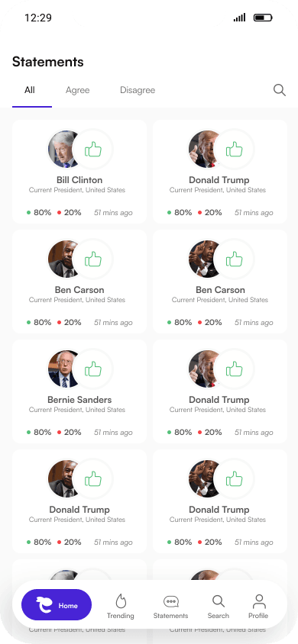Tap the purple Home button
Screen dimensions: 298x644
[57, 605]
